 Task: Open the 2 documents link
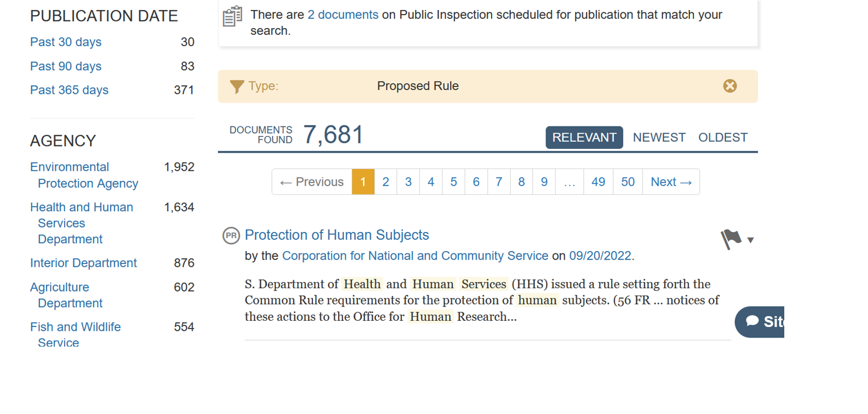(343, 15)
